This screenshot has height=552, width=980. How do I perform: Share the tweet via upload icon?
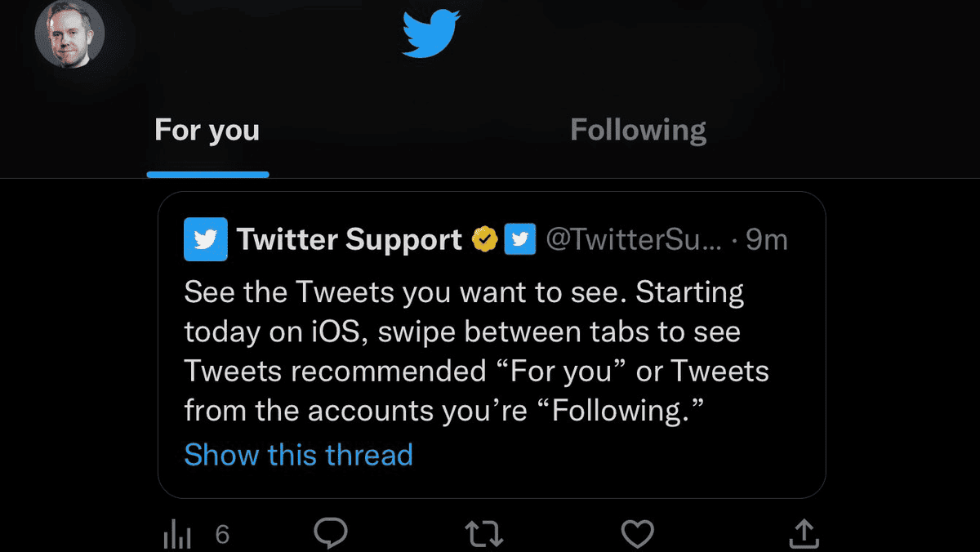pos(804,534)
